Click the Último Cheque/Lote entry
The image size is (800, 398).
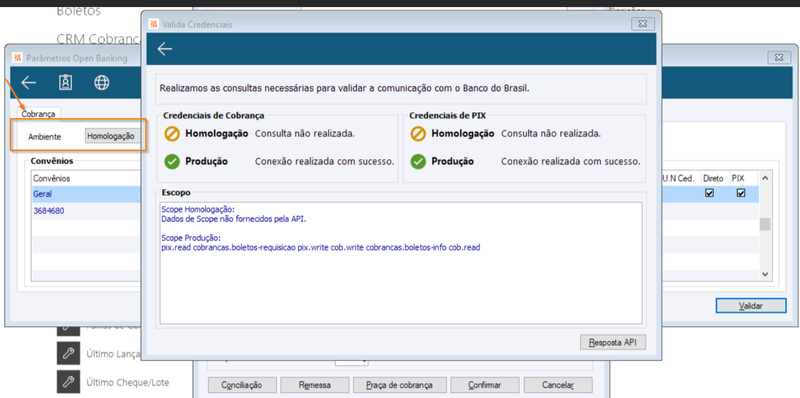tap(128, 382)
